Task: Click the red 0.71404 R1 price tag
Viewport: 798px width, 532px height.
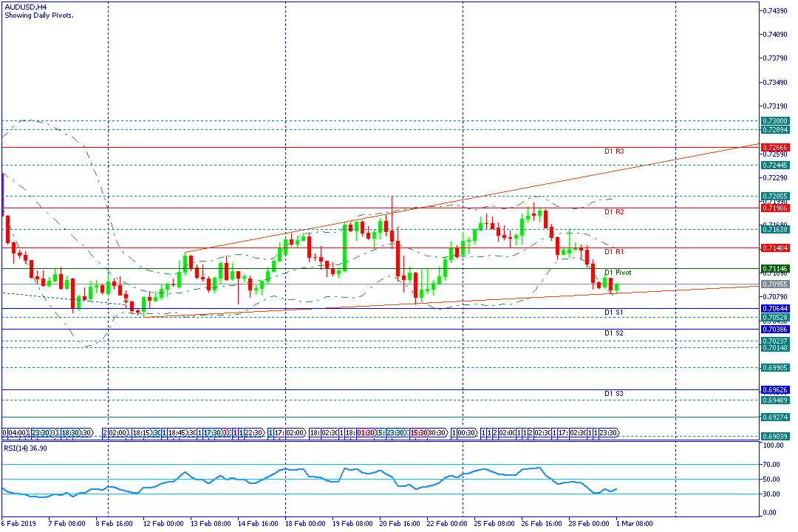Action: pos(775,248)
